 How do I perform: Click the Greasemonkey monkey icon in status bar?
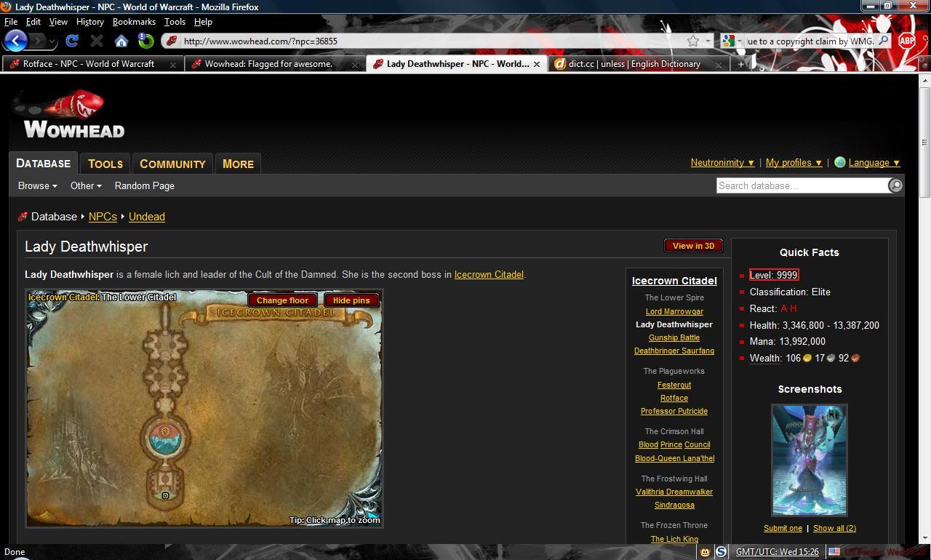pos(705,552)
